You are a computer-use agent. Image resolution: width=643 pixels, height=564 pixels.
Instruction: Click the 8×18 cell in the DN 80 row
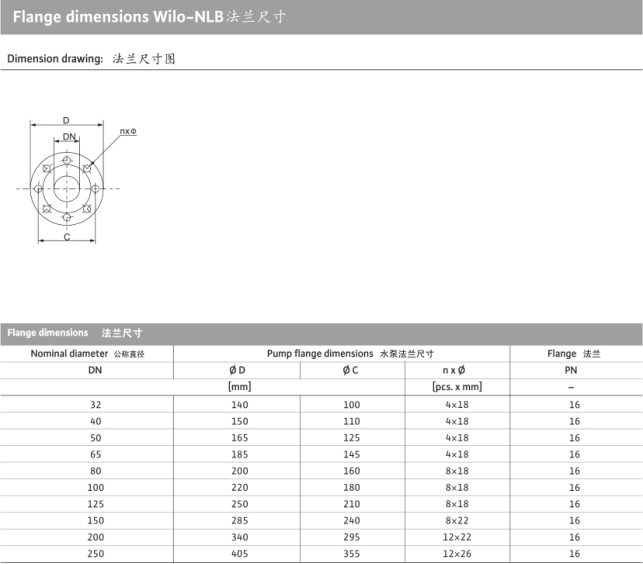pos(457,471)
